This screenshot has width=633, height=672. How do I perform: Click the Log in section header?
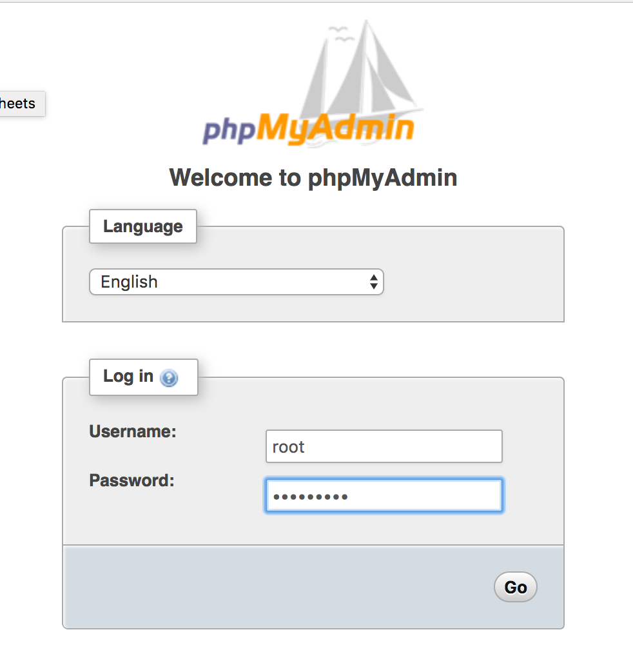pos(127,377)
